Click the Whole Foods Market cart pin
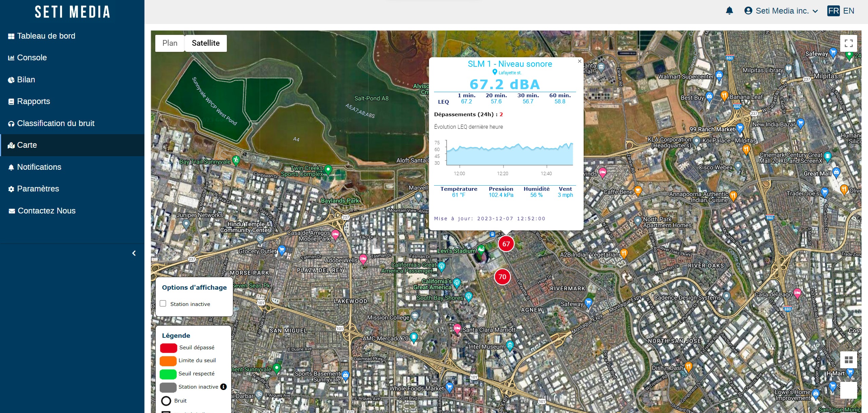 (449, 387)
